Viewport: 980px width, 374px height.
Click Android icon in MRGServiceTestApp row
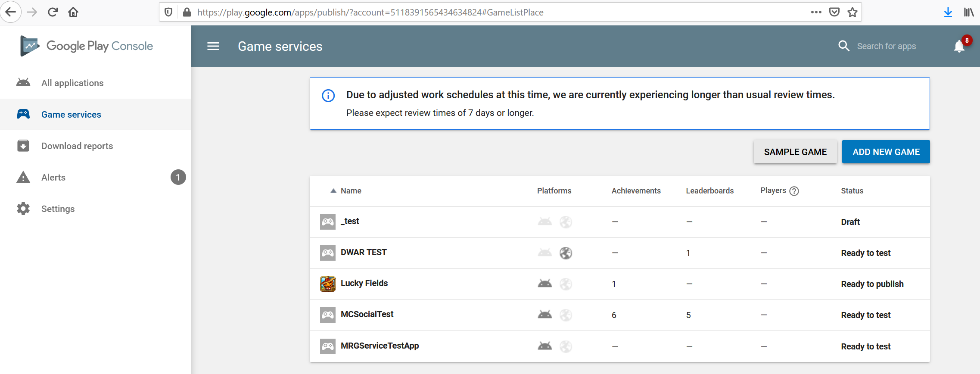pos(545,346)
